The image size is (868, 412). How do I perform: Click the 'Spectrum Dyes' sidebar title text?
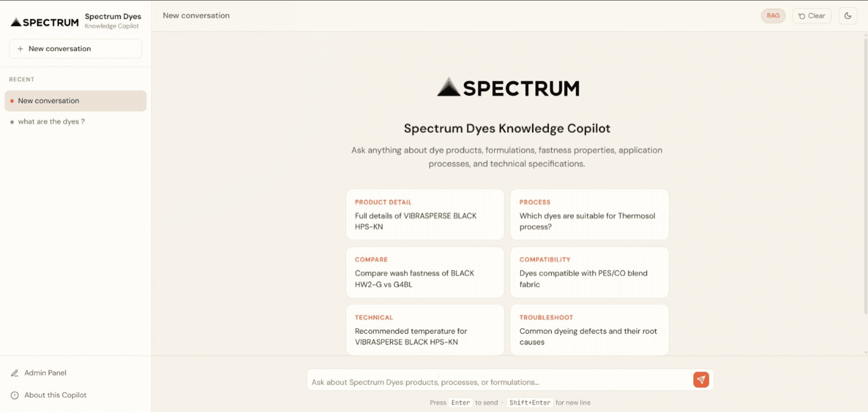(x=113, y=17)
